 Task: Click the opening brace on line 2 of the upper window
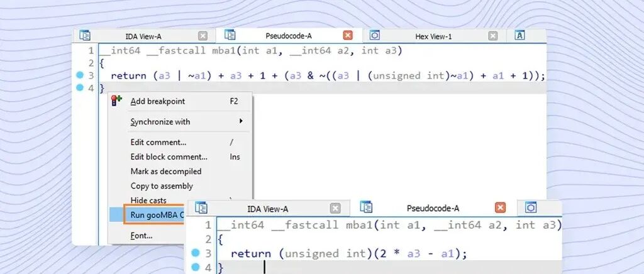pyautogui.click(x=103, y=63)
